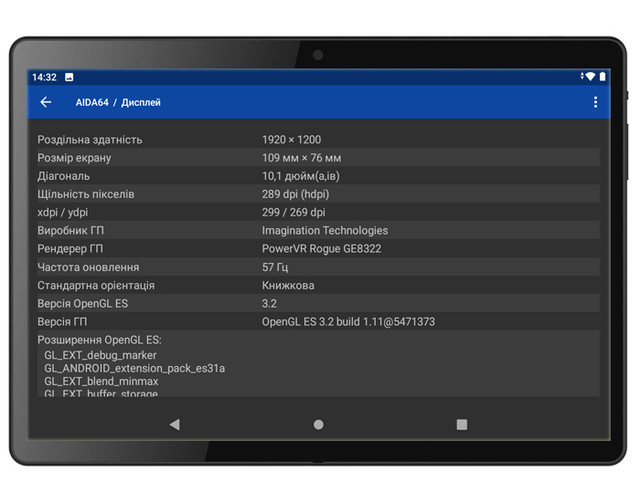The width and height of the screenshot is (640, 482).
Task: Select the Стандартна орієнтація row
Action: click(x=318, y=285)
